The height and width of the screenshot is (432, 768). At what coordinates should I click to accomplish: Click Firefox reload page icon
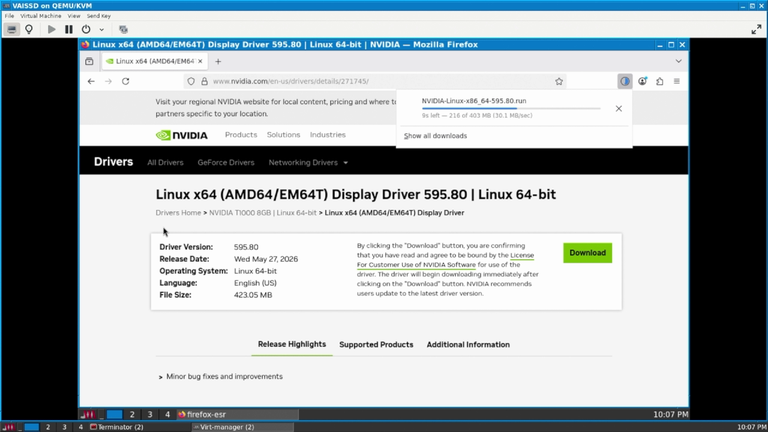[125, 81]
